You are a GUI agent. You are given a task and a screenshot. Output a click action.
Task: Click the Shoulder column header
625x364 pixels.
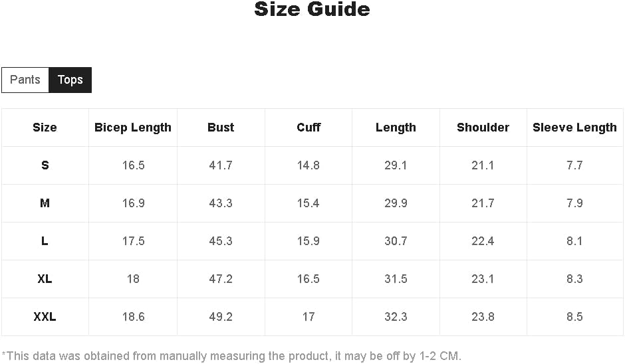(483, 128)
